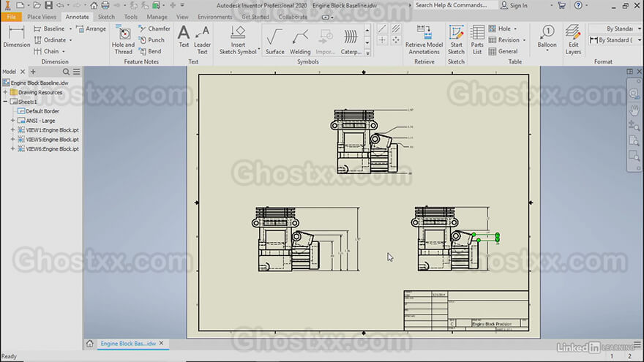
Task: Click the centerline bisector tool
Action: pos(396,29)
